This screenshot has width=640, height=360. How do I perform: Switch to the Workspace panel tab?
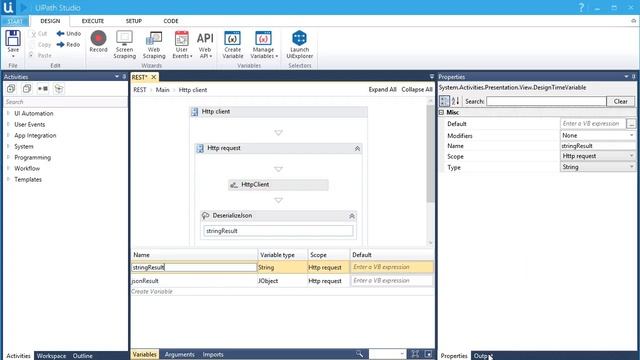pos(51,356)
